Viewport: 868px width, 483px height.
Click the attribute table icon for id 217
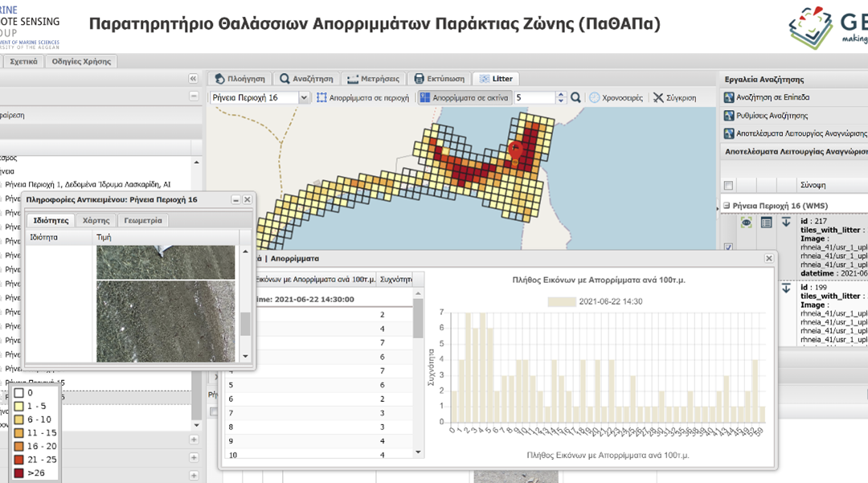(766, 223)
